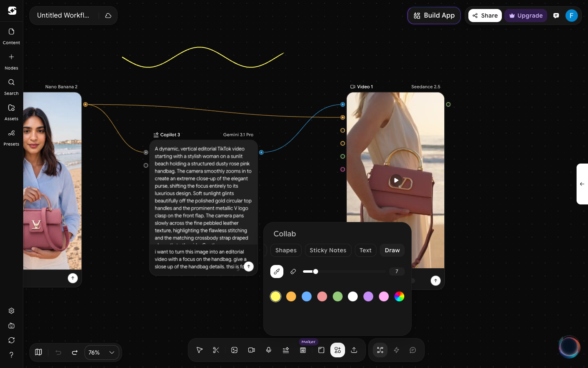Click the Untitled Workflow name field

[63, 16]
